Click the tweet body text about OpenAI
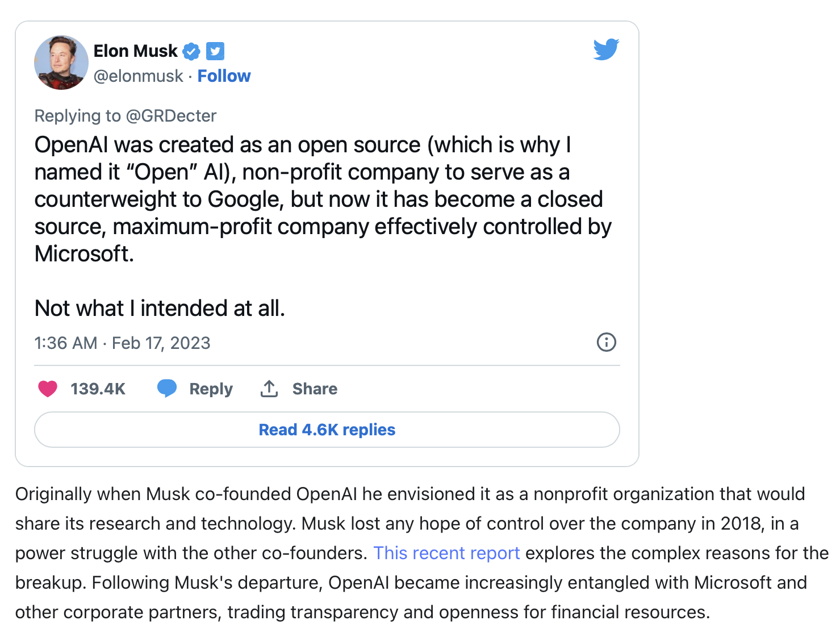840x641 pixels. (323, 199)
